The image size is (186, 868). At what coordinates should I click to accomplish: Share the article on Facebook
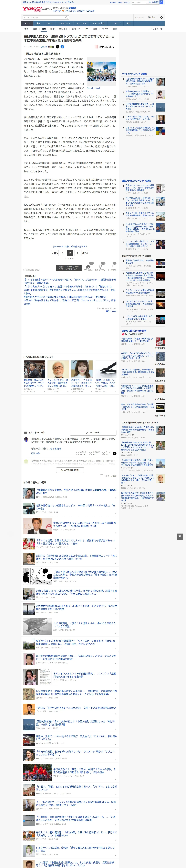(x=62, y=47)
